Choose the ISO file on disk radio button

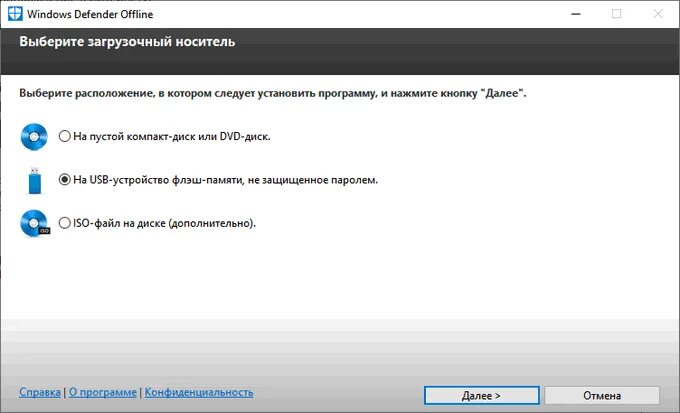click(65, 223)
